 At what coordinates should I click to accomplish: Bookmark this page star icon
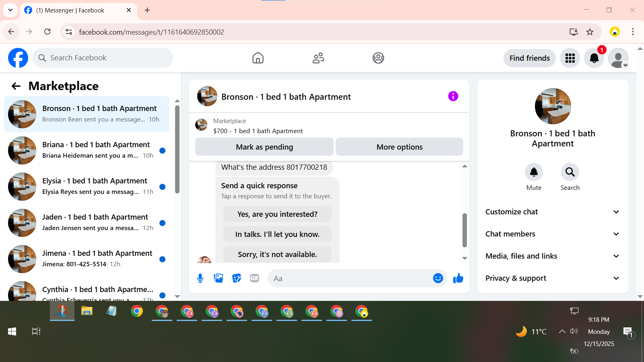pyautogui.click(x=590, y=32)
